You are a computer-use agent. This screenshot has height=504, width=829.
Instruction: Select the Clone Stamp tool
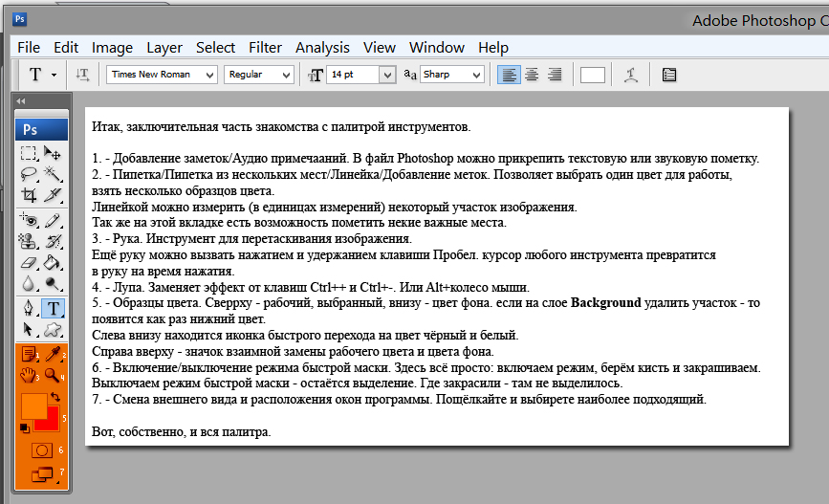[29, 241]
